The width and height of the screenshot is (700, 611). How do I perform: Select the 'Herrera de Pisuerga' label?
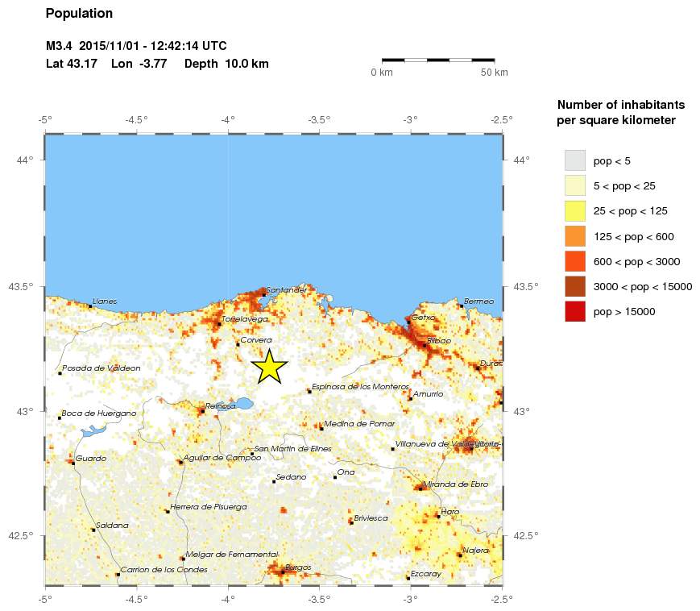tap(209, 506)
